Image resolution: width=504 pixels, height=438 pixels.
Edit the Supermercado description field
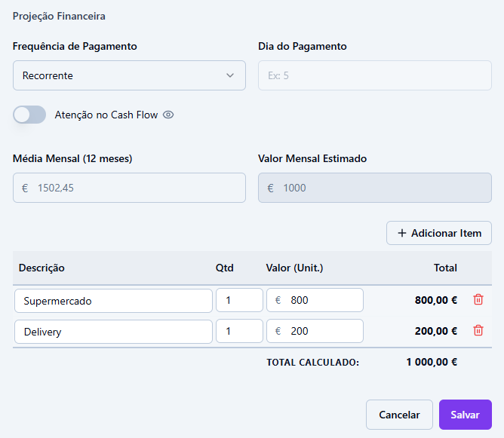(113, 300)
